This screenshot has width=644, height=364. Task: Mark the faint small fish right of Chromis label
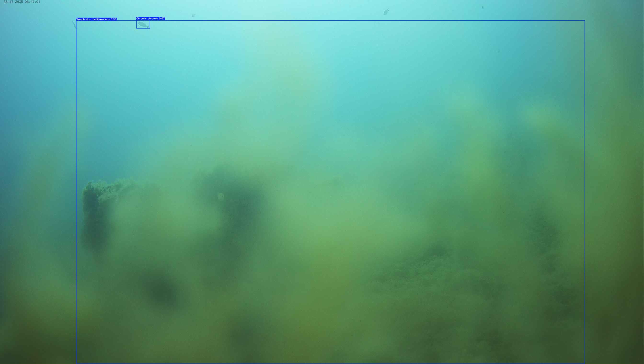193,16
